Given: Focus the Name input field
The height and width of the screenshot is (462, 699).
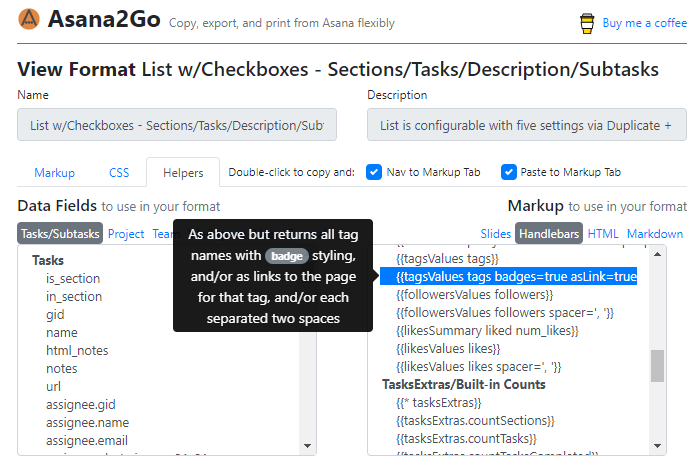Looking at the screenshot, I should [x=177, y=125].
